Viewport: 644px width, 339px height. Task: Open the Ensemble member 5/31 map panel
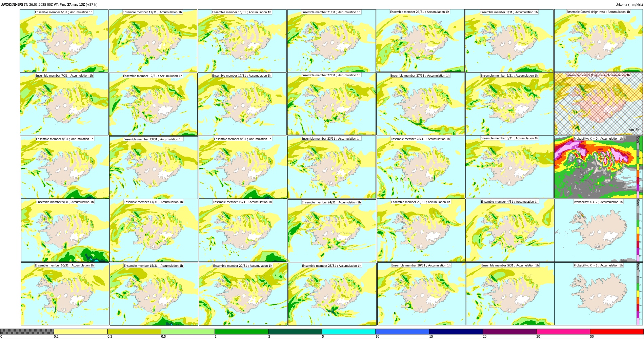[510, 294]
